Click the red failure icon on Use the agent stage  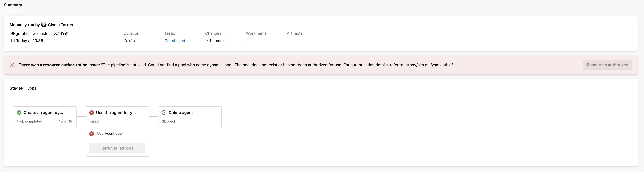92,113
